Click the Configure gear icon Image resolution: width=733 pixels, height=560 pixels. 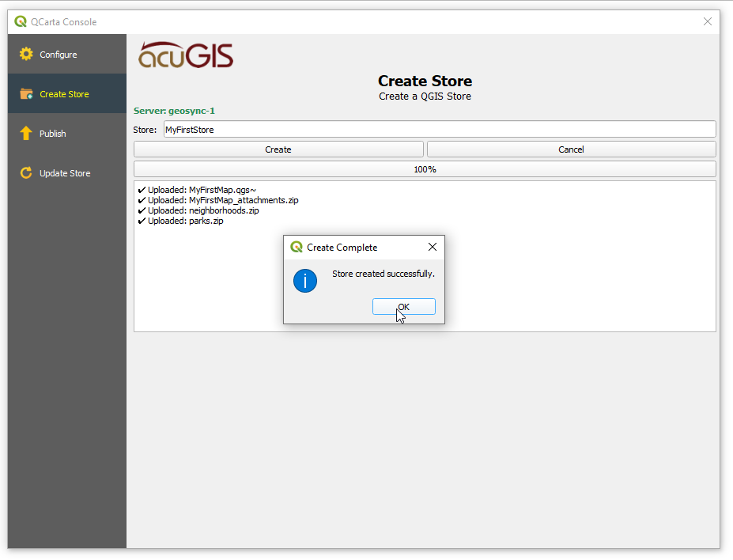click(x=26, y=55)
